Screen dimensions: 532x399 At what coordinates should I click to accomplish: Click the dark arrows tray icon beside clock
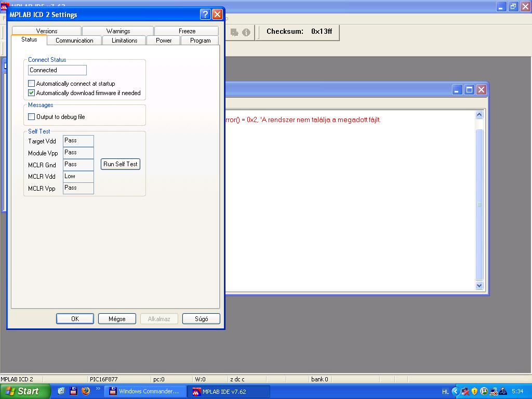[x=503, y=392]
